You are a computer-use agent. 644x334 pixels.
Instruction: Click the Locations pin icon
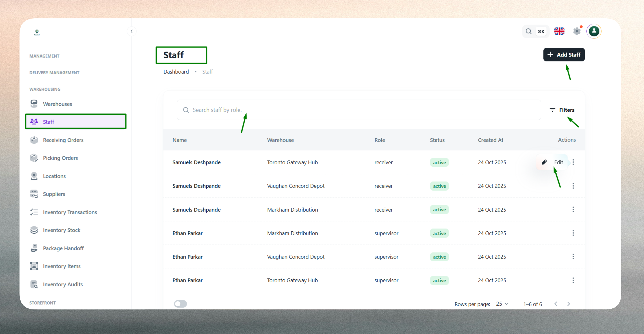coord(34,176)
